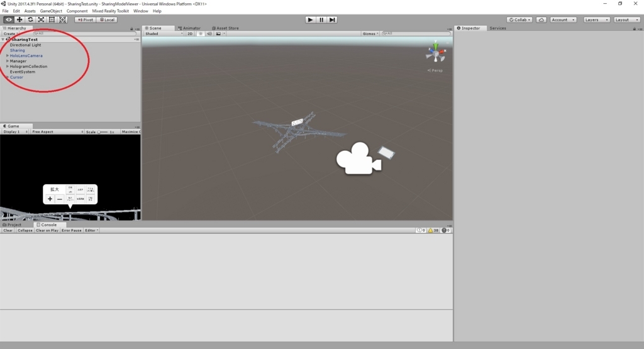Click the Scene view search field

tap(416, 33)
